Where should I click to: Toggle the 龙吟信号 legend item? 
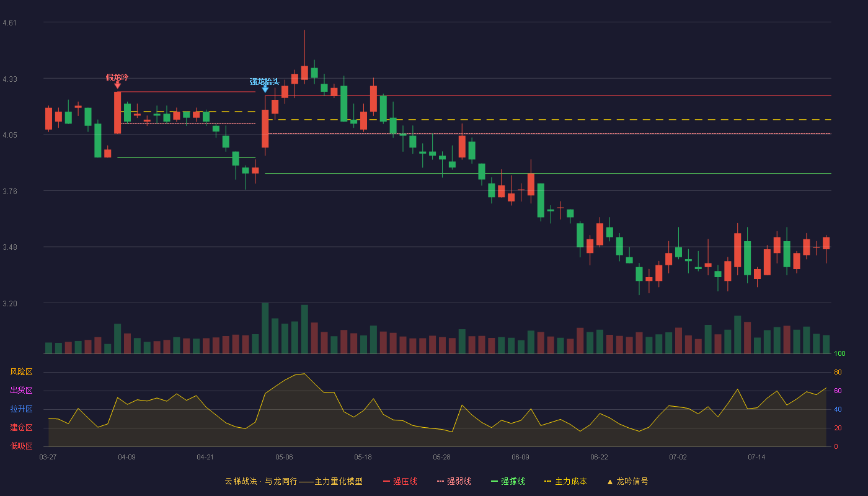(x=627, y=481)
